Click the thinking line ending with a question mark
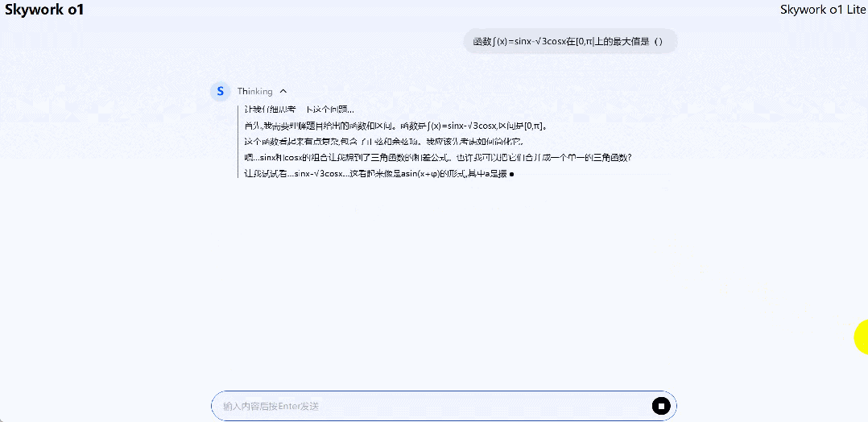 (438, 158)
